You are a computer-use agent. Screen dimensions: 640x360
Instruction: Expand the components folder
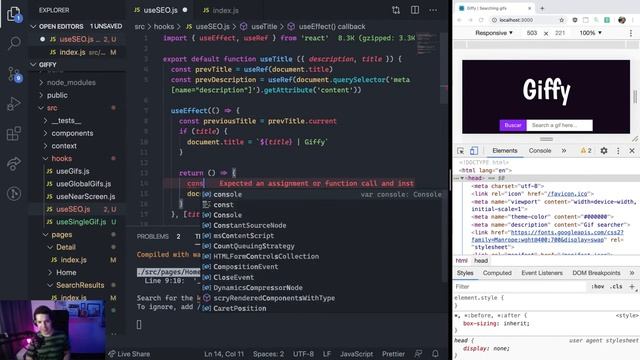tap(72, 133)
